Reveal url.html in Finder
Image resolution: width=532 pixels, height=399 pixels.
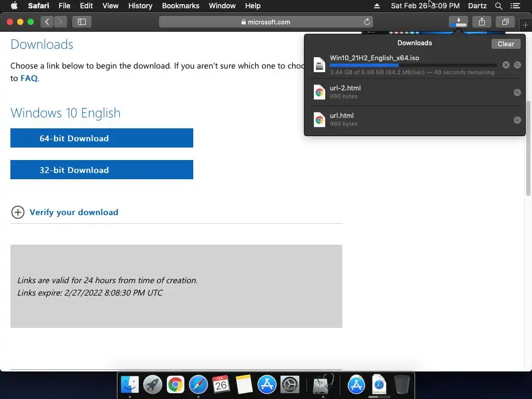coord(517,120)
